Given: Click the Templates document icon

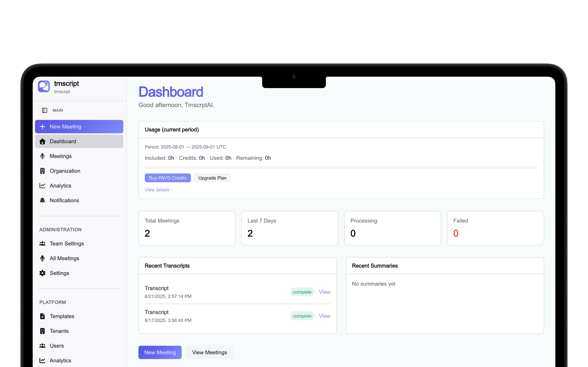Looking at the screenshot, I should click(x=42, y=316).
